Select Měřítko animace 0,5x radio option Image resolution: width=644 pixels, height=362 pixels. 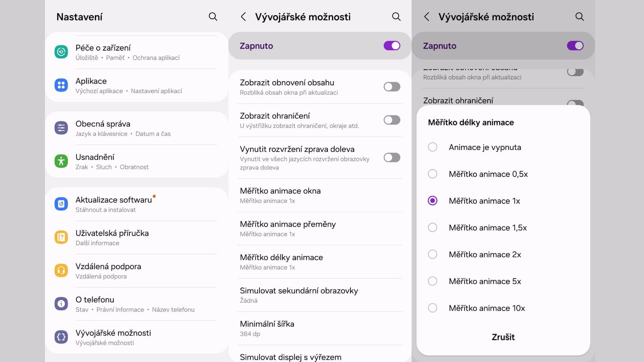433,174
